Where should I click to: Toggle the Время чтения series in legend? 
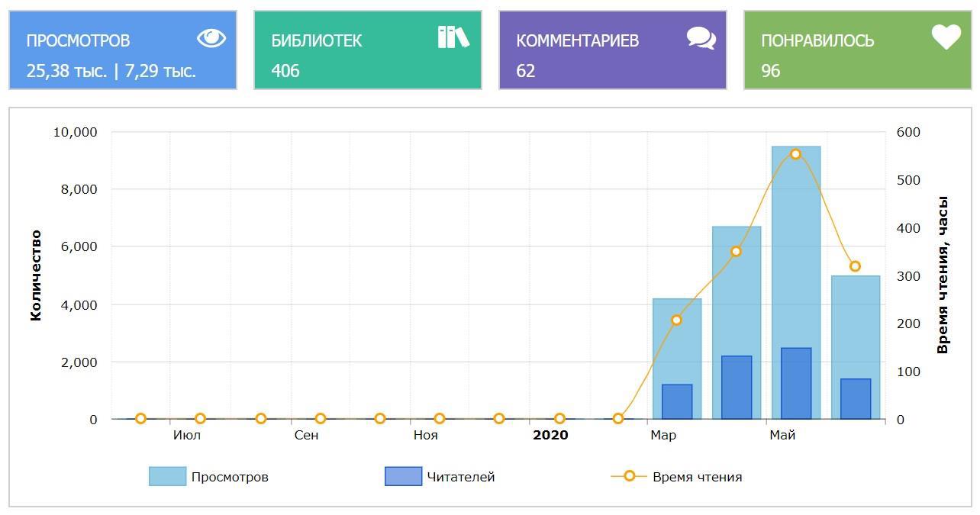pyautogui.click(x=697, y=477)
